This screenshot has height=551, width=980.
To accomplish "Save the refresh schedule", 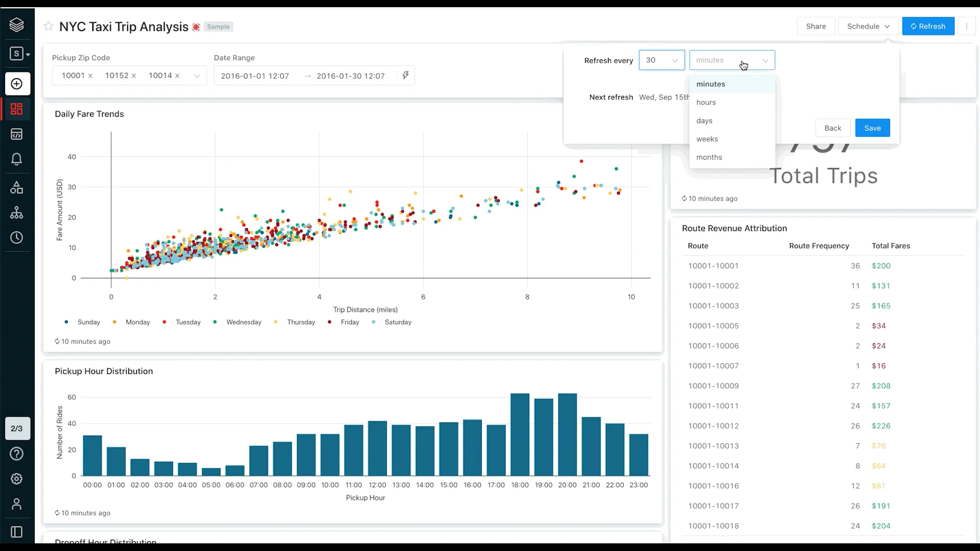I will [872, 128].
